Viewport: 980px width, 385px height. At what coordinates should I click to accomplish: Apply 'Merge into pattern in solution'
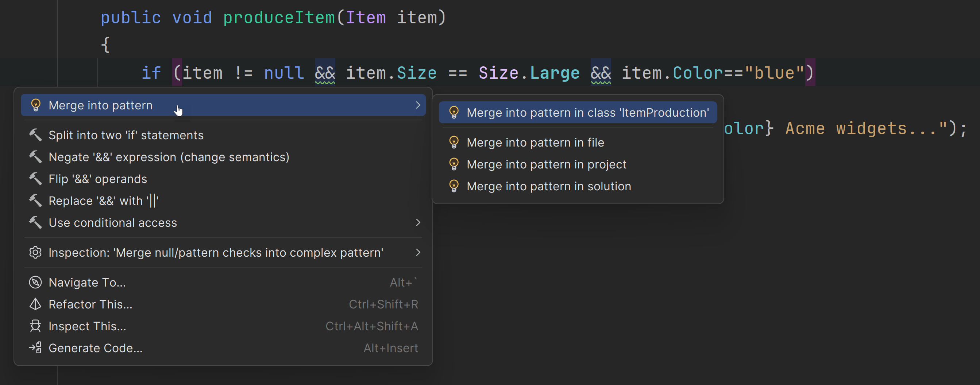pos(549,186)
